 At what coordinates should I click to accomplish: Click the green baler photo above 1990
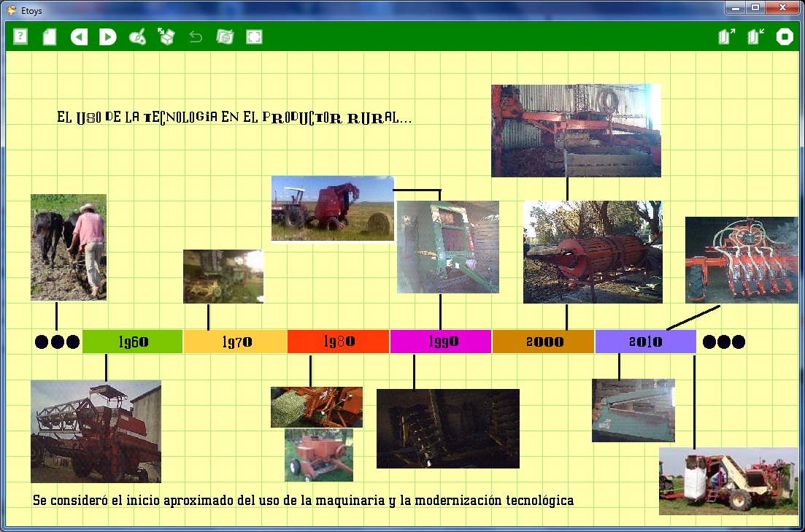pyautogui.click(x=447, y=247)
